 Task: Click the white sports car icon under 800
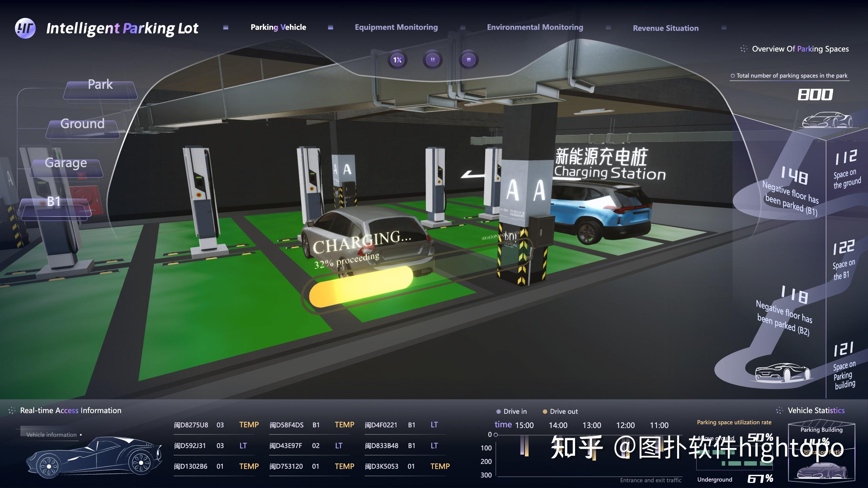click(x=827, y=120)
